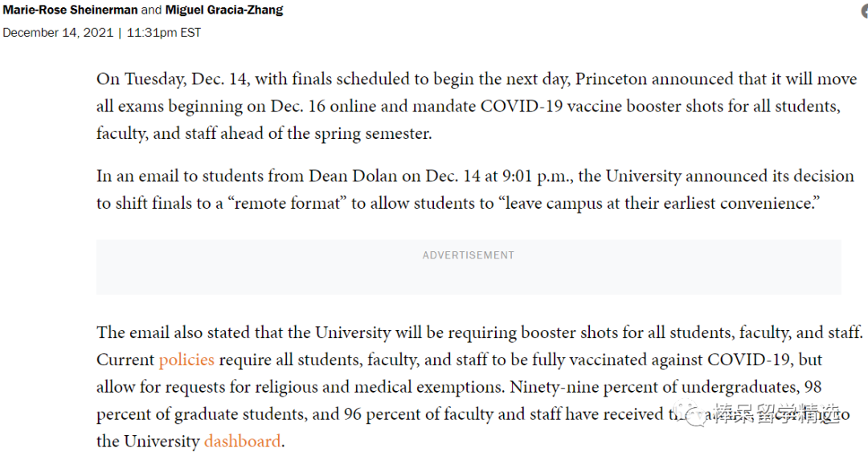The image size is (868, 452).
Task: Open the orange "policies" link
Action: [x=186, y=360]
